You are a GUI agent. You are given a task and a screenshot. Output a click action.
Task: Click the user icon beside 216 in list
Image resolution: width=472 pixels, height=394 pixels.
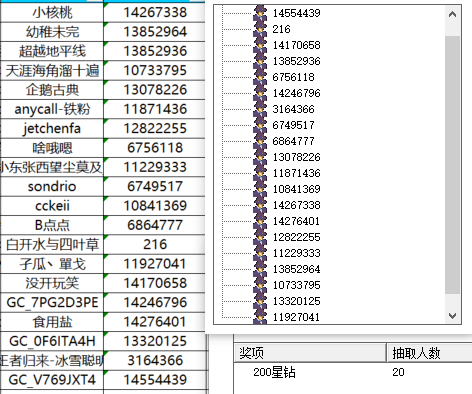[x=260, y=29]
